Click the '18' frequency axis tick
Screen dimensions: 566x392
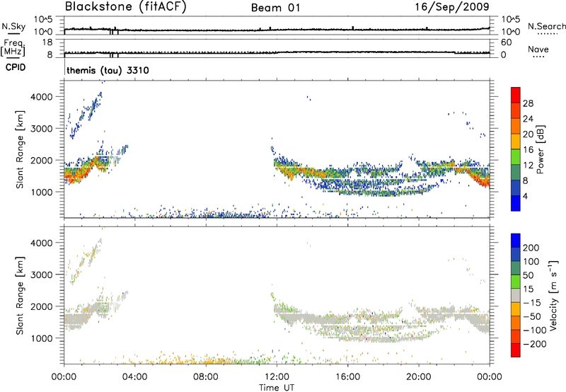coord(47,42)
